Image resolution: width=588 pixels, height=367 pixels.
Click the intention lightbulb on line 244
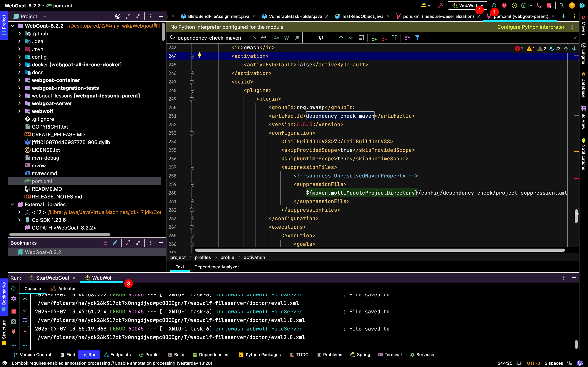tap(199, 55)
